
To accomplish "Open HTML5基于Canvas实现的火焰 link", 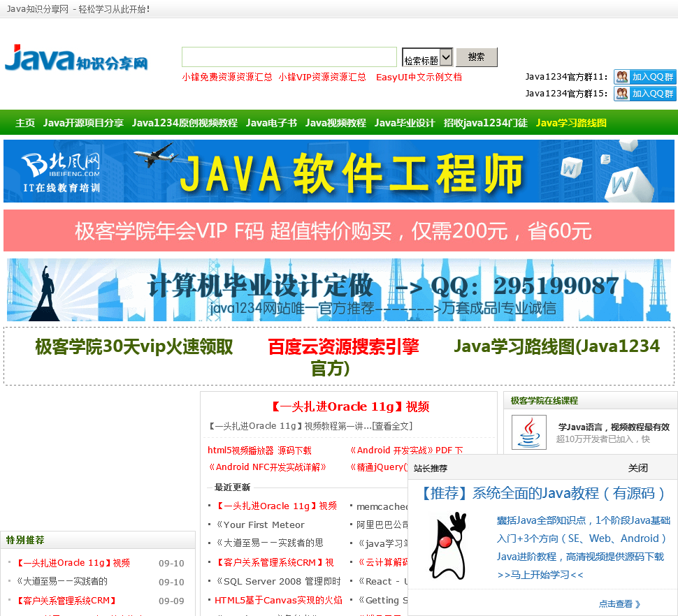I will coord(278,600).
